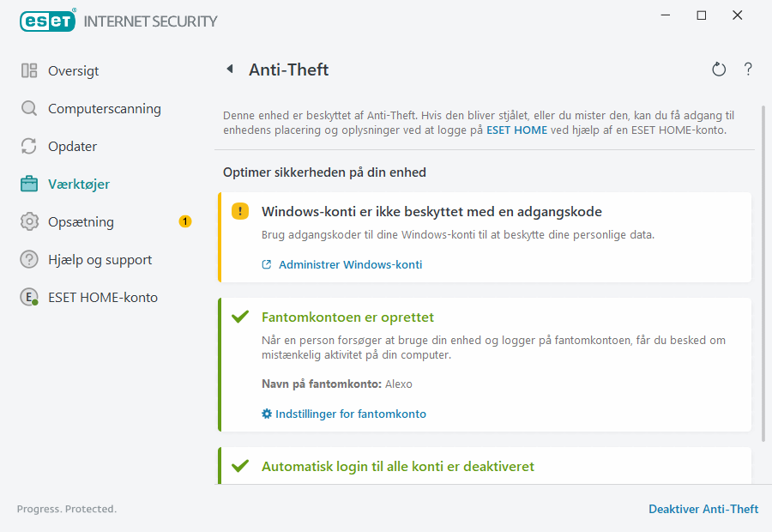The width and height of the screenshot is (772, 532).
Task: Click the green checkmark beside Fantomkontoen er oprettet
Action: click(240, 316)
